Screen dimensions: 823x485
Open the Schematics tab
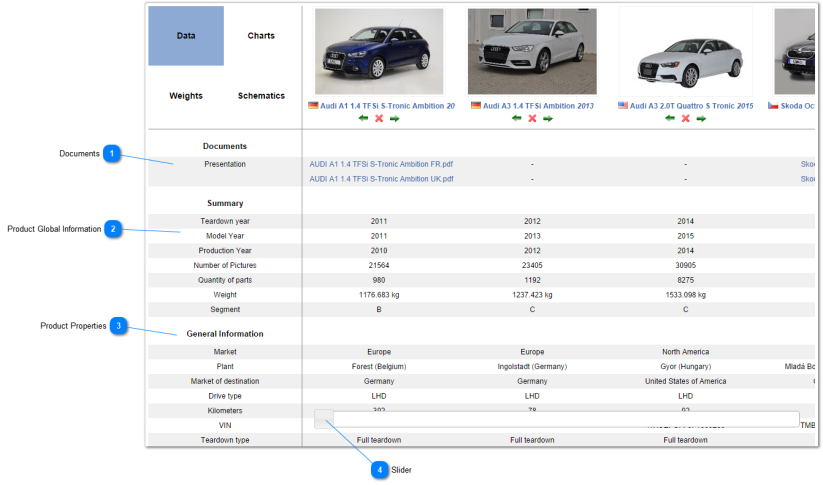(x=261, y=96)
